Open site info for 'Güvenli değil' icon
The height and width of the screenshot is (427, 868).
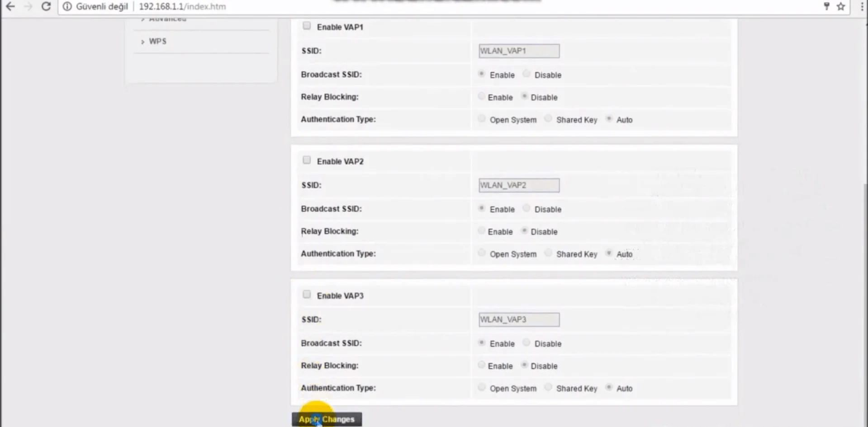[x=67, y=6]
